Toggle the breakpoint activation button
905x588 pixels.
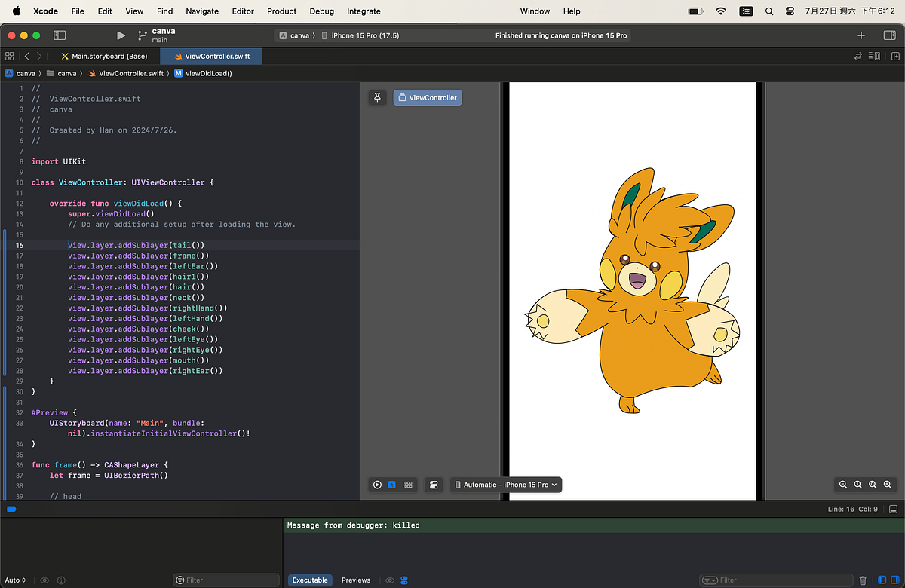click(x=11, y=510)
